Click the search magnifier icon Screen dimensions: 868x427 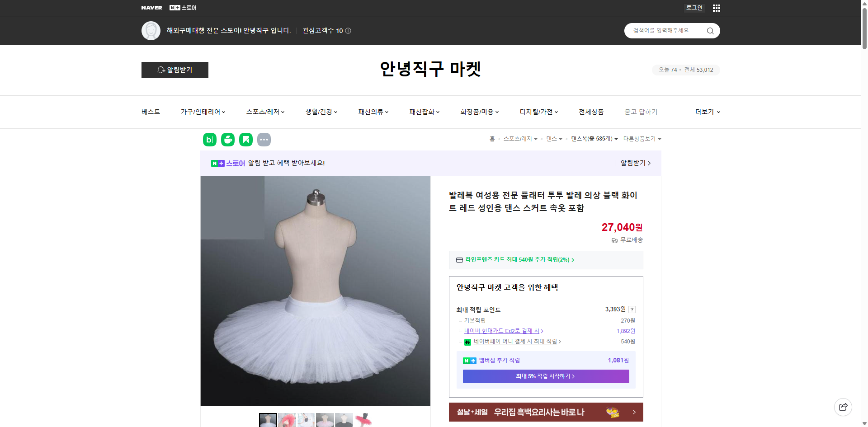click(x=710, y=31)
